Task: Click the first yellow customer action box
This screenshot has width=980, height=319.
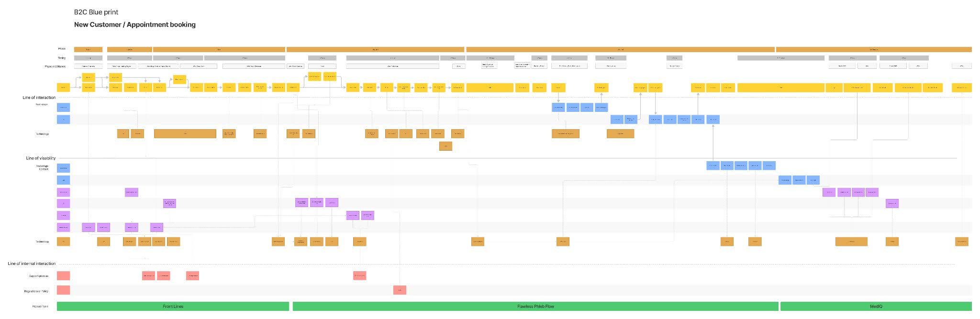Action: coord(63,88)
